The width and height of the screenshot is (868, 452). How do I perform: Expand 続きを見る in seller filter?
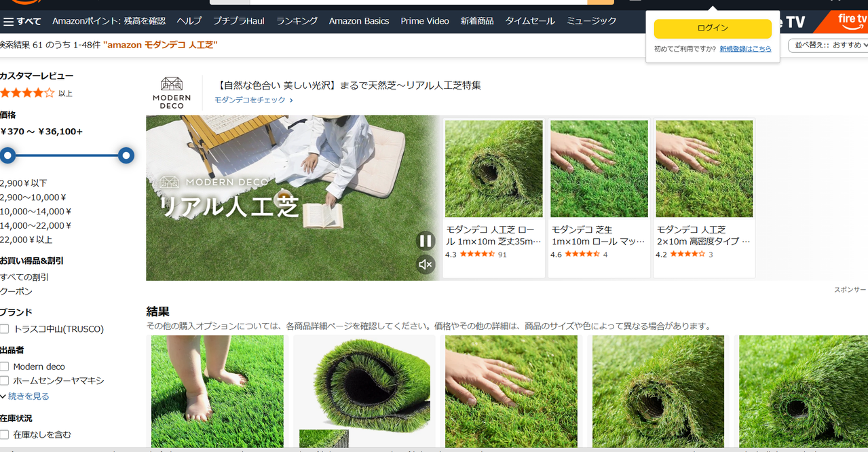click(25, 396)
